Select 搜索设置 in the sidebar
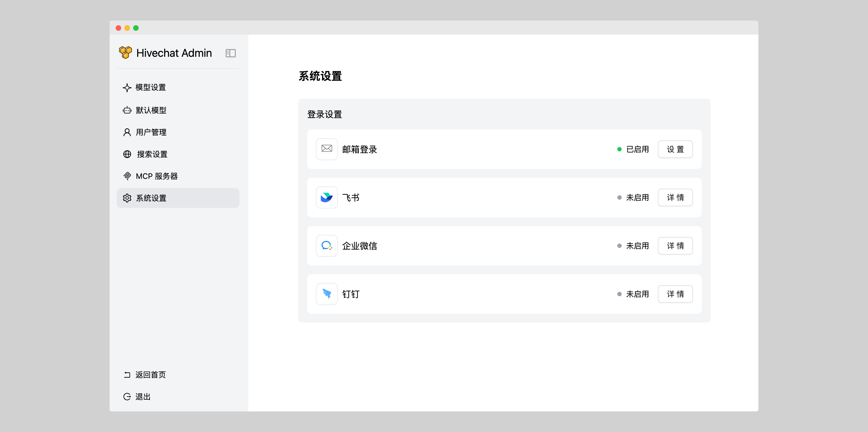 point(152,154)
